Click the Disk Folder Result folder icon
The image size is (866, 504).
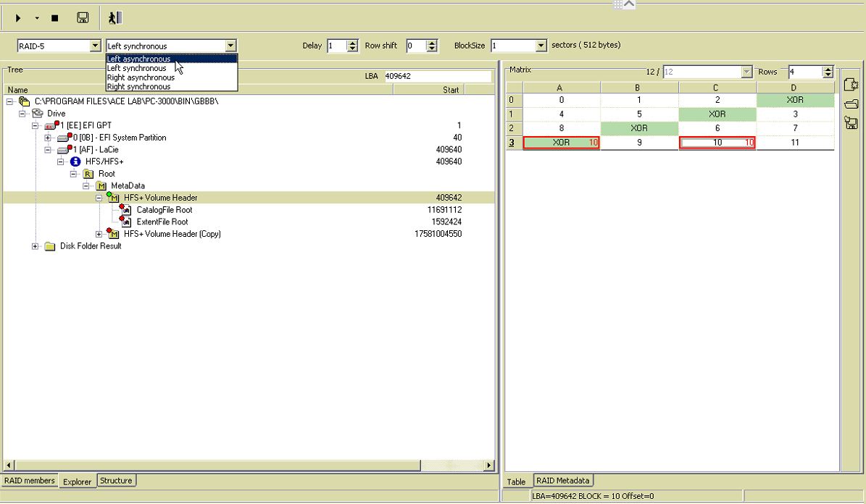tap(50, 246)
